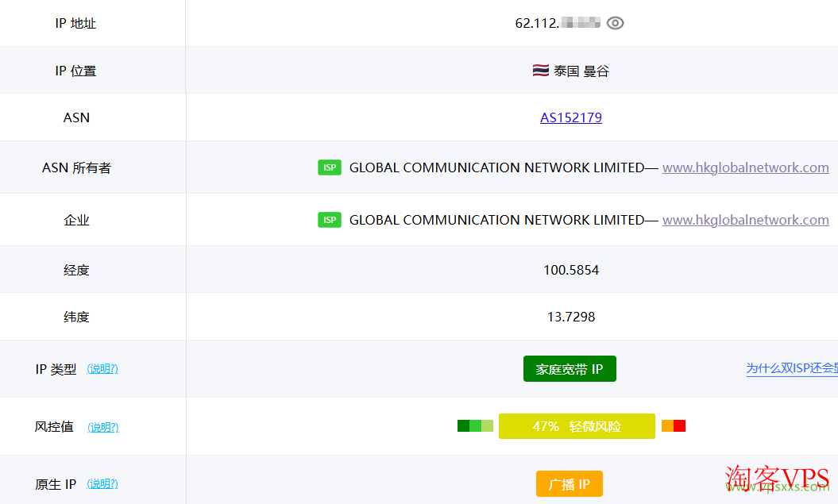Click the red risk indicator blocks
The image size is (838, 504).
pyautogui.click(x=674, y=425)
